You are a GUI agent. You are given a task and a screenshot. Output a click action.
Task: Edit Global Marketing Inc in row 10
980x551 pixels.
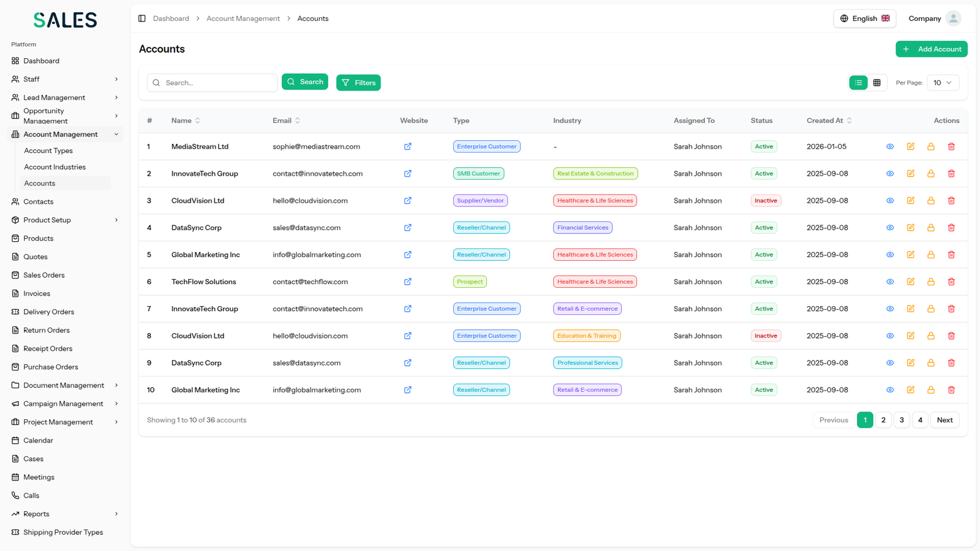pos(910,390)
